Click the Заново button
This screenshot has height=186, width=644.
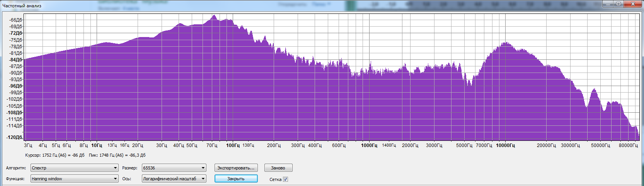coord(278,168)
